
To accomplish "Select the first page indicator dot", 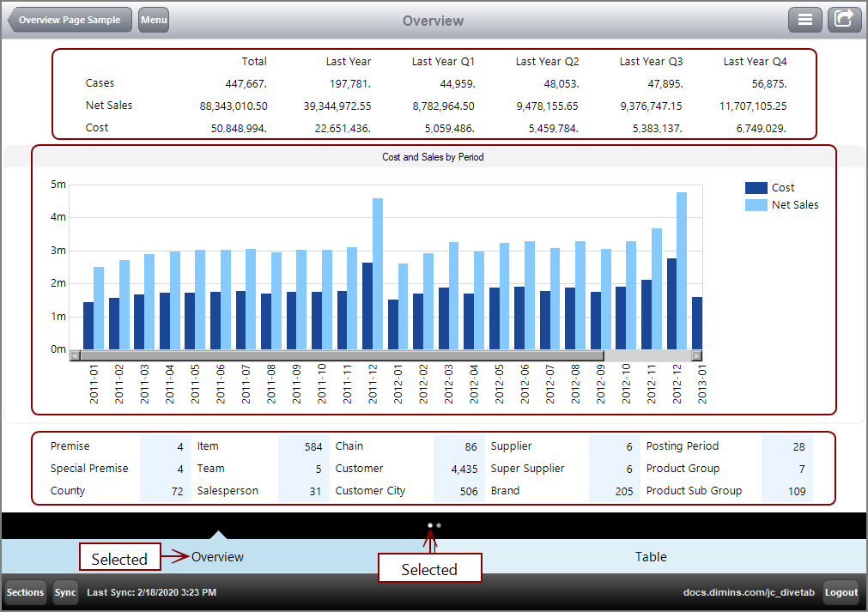I will coord(430,524).
